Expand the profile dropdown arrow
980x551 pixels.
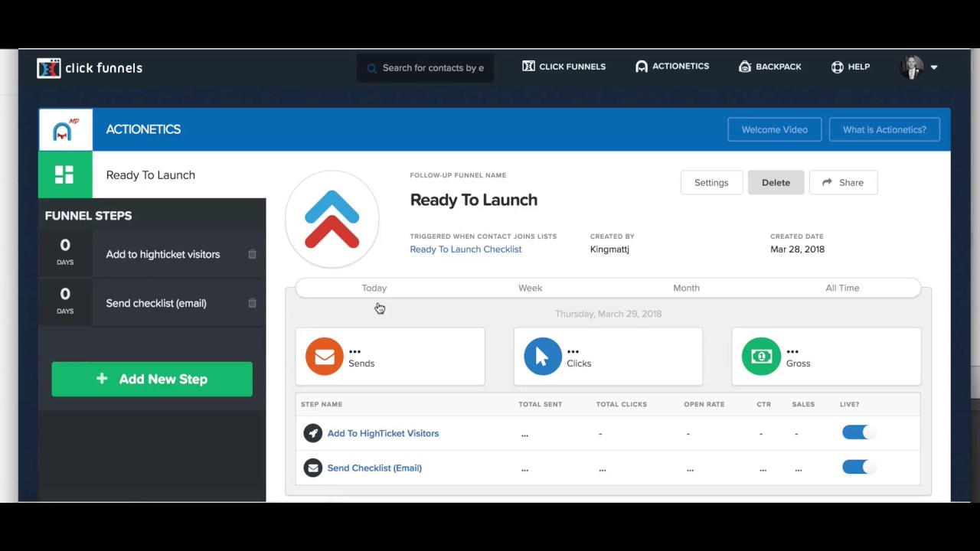point(934,67)
